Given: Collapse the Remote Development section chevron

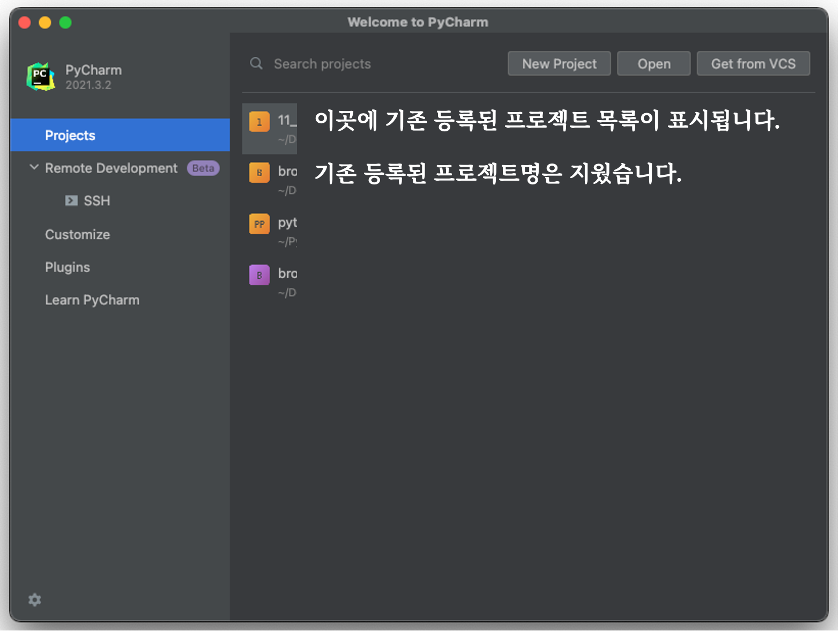Looking at the screenshot, I should coord(34,167).
